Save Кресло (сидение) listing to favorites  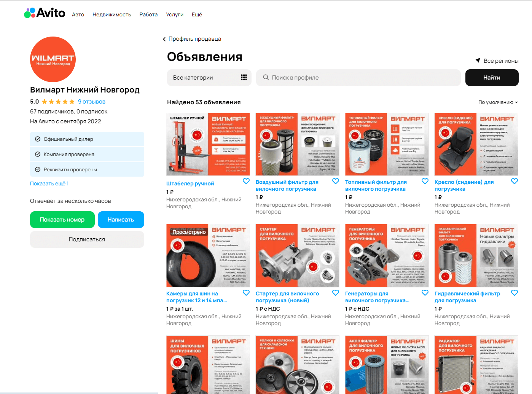[x=514, y=181]
